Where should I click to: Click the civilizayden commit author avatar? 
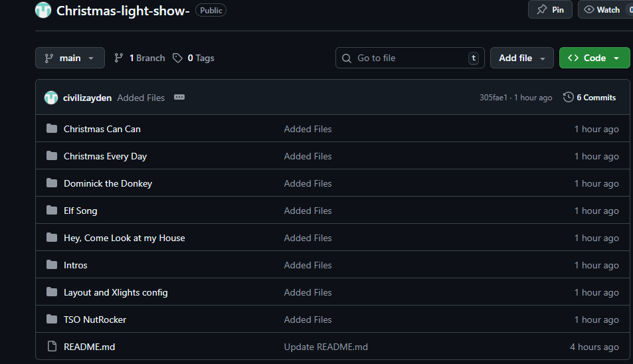click(51, 98)
